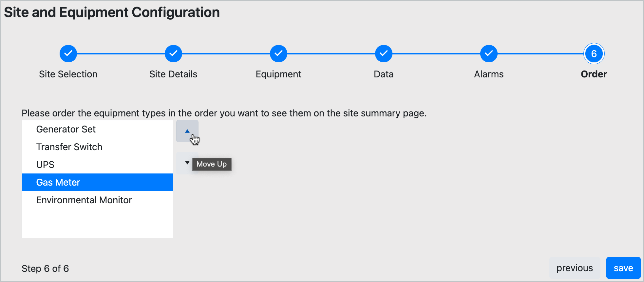This screenshot has width=644, height=282.
Task: Select Environmental Monitor in the list
Action: [84, 200]
